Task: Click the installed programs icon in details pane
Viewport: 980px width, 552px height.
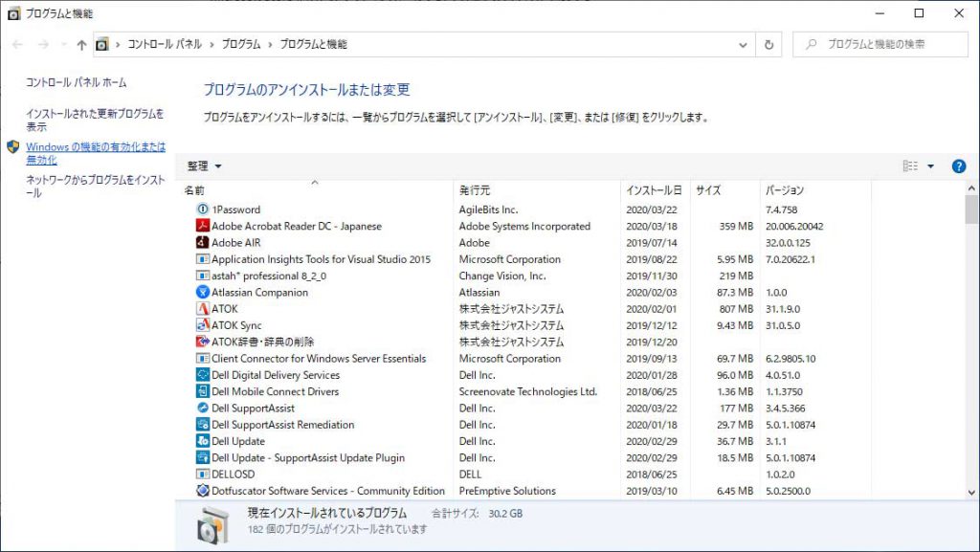Action: (x=213, y=524)
